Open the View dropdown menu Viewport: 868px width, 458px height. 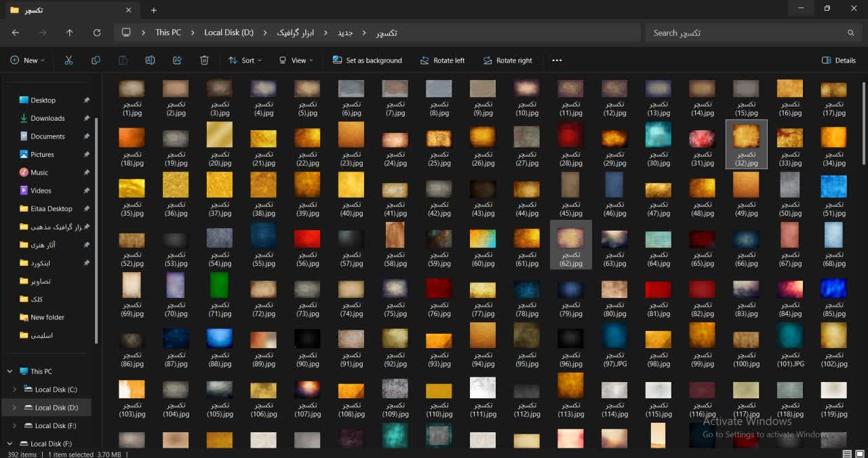click(296, 60)
